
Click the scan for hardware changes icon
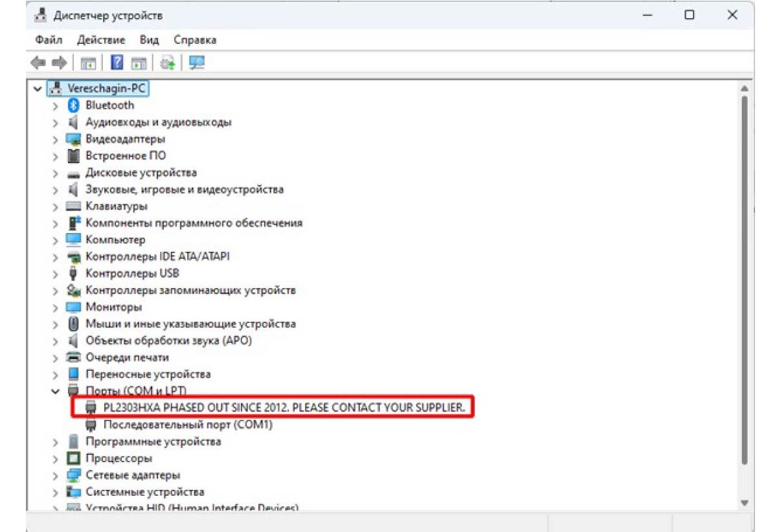click(196, 63)
